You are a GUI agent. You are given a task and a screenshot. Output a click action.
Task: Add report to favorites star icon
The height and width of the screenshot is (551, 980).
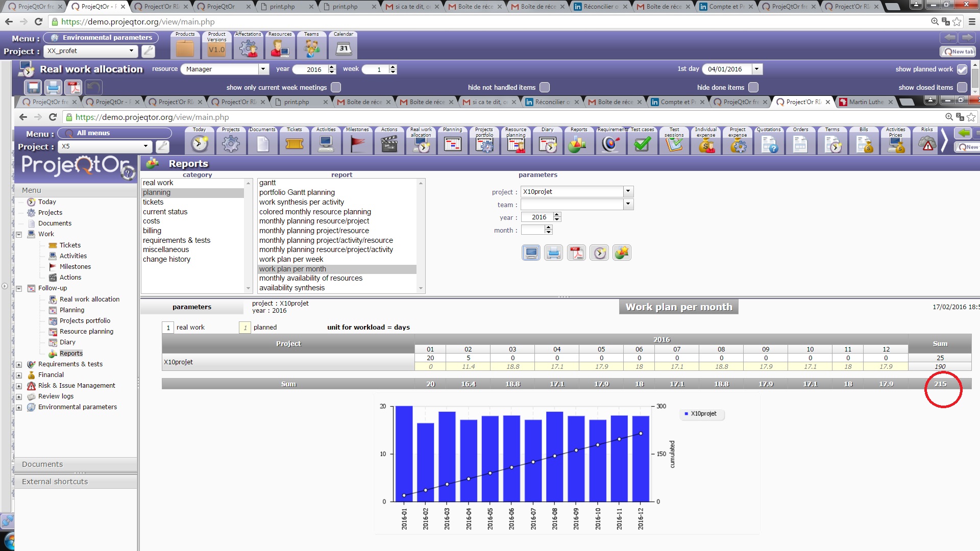(x=622, y=253)
